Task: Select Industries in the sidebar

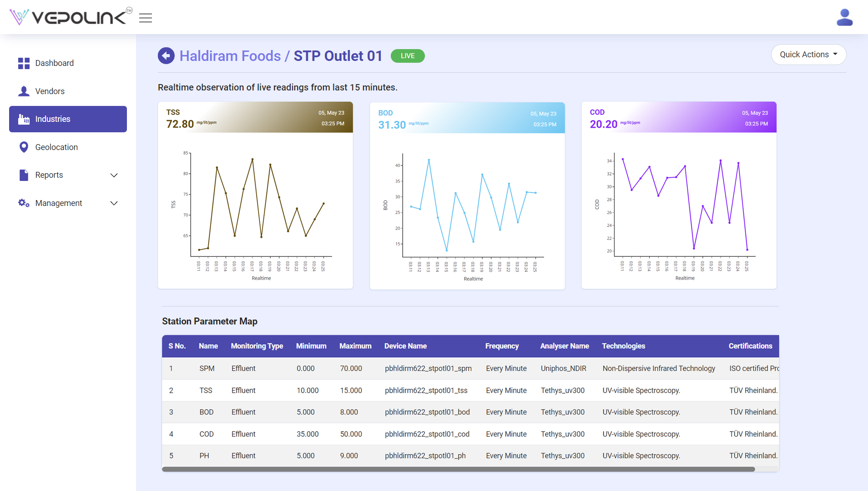Action: [x=68, y=119]
